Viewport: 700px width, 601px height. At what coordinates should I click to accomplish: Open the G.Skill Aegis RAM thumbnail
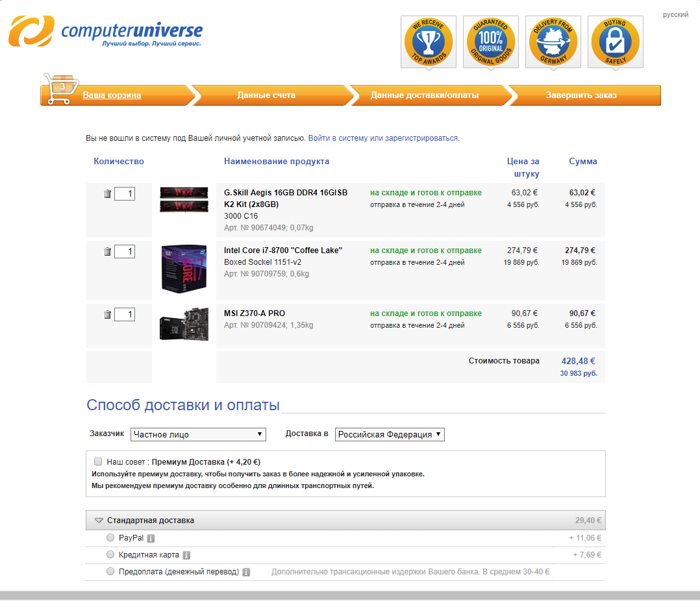click(184, 199)
